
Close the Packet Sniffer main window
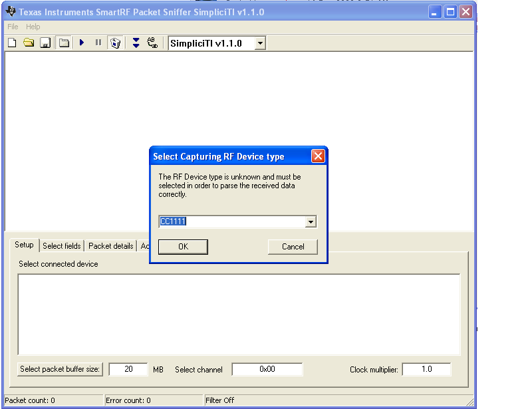(x=466, y=12)
